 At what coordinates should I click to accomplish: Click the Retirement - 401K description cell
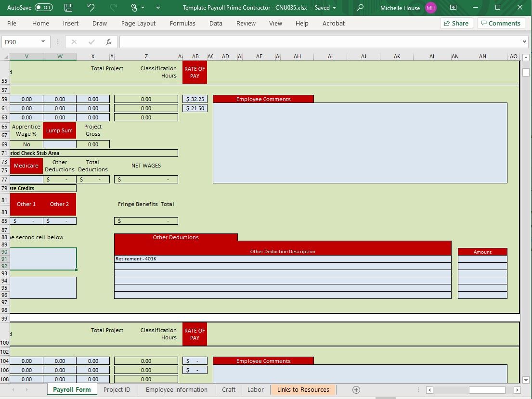point(283,259)
